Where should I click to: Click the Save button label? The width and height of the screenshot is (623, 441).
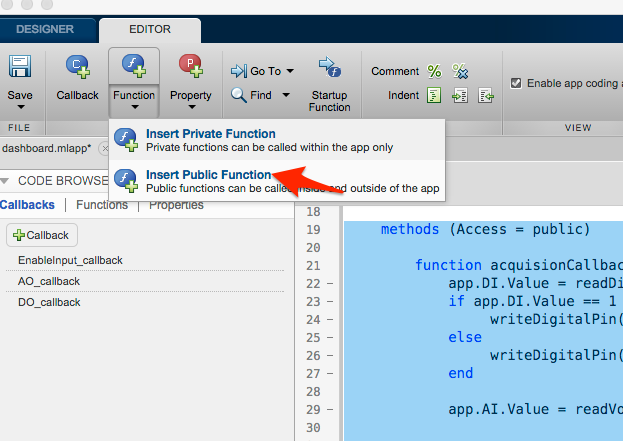(x=20, y=95)
